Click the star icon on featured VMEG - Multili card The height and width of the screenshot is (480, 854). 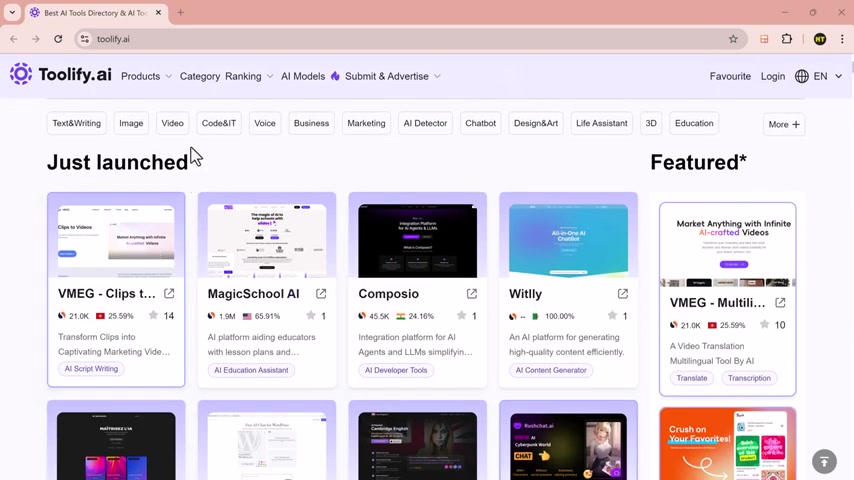[765, 325]
